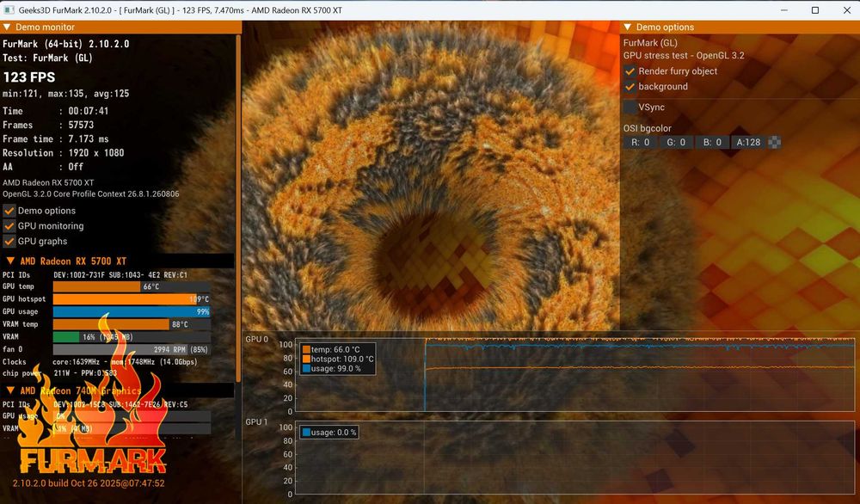Open the OSI bgcolor color swatch
The width and height of the screenshot is (860, 504).
(x=774, y=143)
